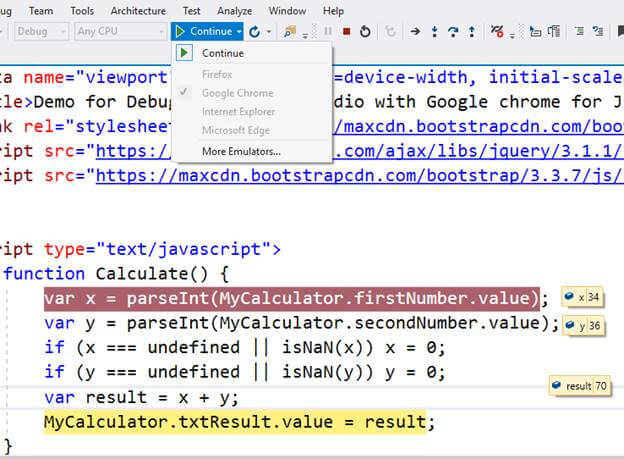Image resolution: width=624 pixels, height=459 pixels.
Task: Click the pin icon on y data tip
Action: point(570,325)
